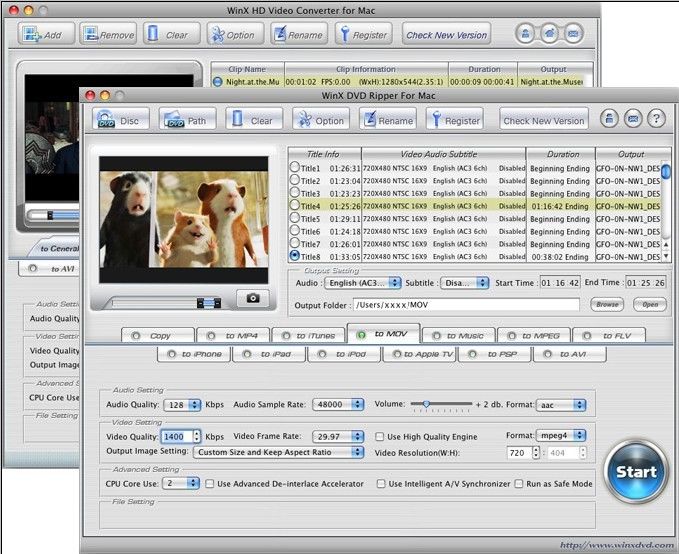Screen dimensions: 679x554
Task: Open Option in HD Video Converter window
Action: (235, 34)
